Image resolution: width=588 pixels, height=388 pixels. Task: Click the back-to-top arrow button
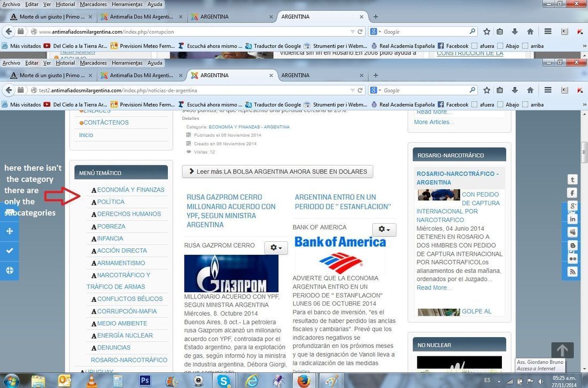[562, 350]
